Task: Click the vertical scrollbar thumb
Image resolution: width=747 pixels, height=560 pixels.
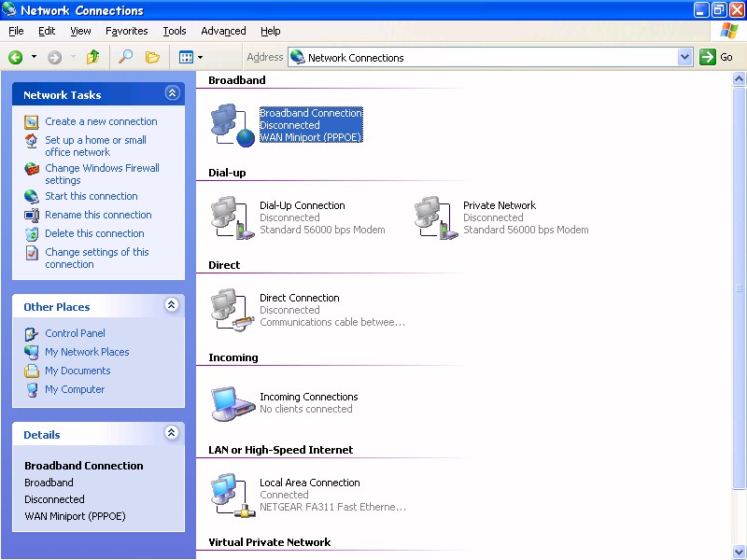Action: click(x=739, y=288)
